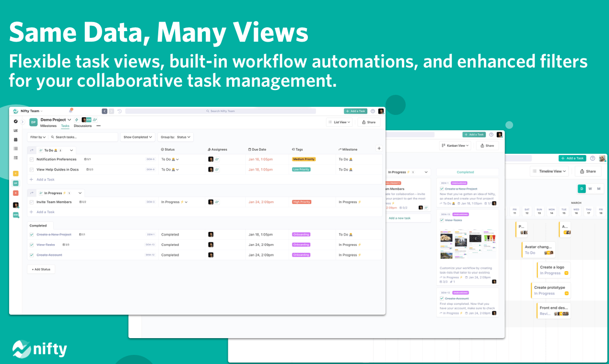The height and width of the screenshot is (364, 609).
Task: Open the Group by Status dropdown
Action: [176, 137]
